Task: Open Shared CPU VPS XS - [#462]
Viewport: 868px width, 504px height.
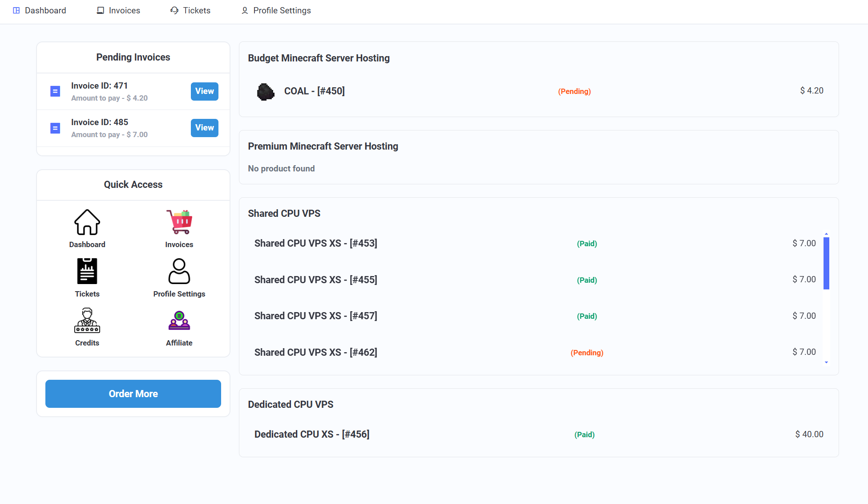Action: click(316, 352)
